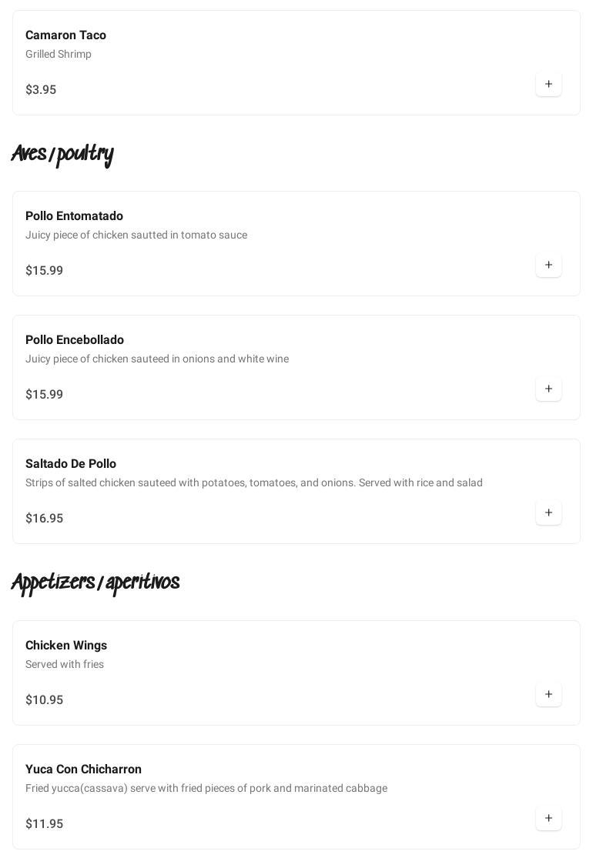Open Pollo Entomatado item details
Viewport: 593px width, 868px height.
pyautogui.click(x=74, y=216)
